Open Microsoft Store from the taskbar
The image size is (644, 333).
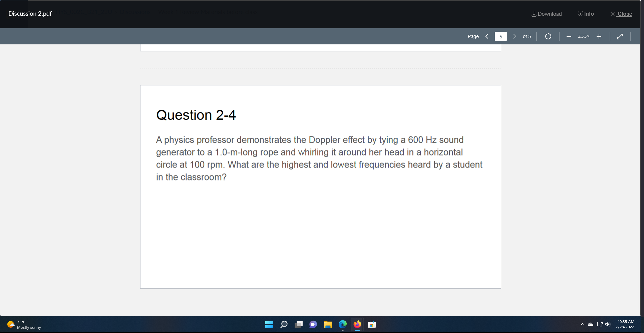(x=371, y=324)
